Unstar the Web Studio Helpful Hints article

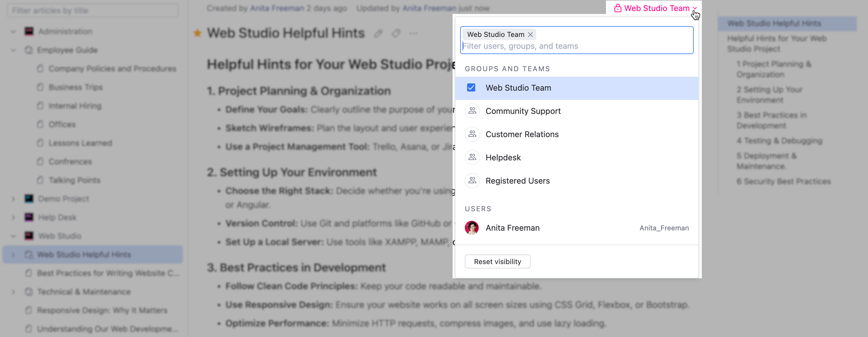(197, 32)
